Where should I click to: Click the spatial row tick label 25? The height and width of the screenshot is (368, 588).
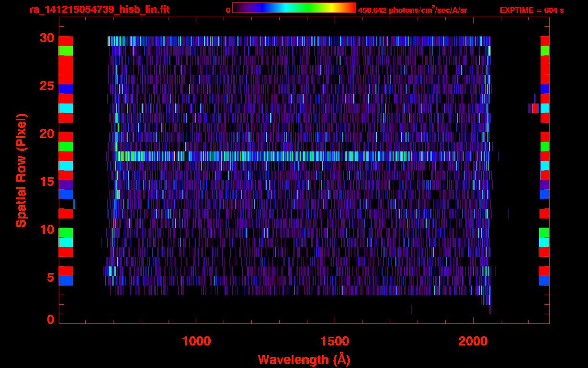point(48,87)
